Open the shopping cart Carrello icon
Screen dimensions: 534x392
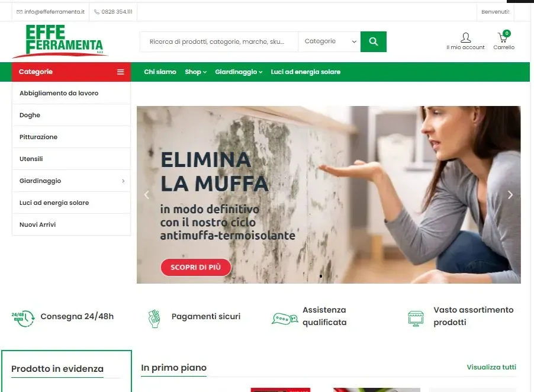coord(503,37)
